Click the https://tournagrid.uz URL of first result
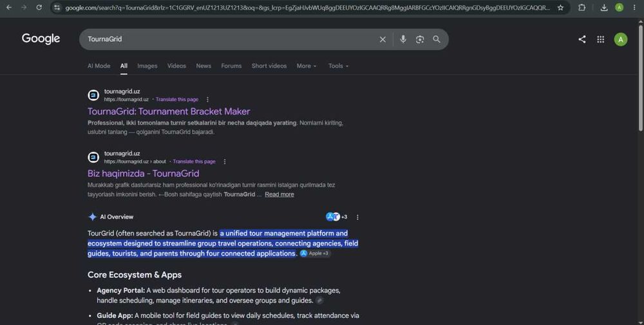Screen dimensions: 644x325 126,99
